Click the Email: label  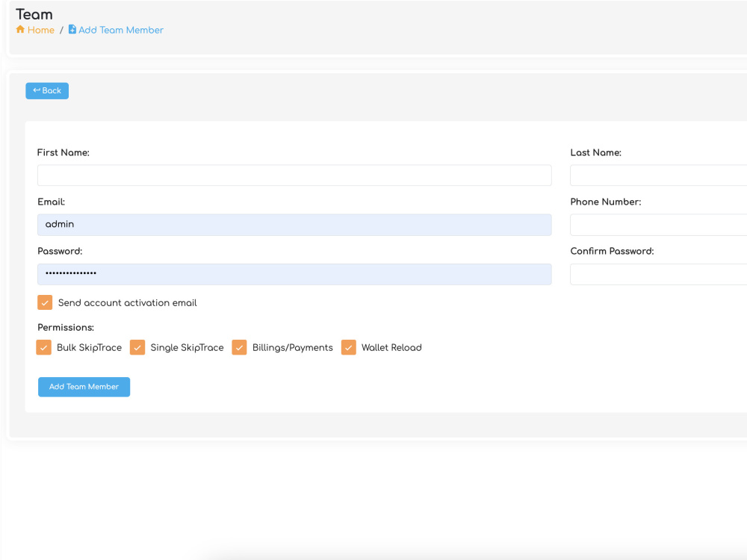51,202
